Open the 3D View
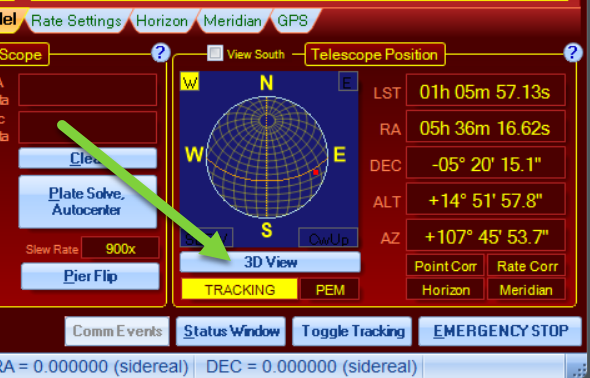The width and height of the screenshot is (590, 378). (270, 262)
